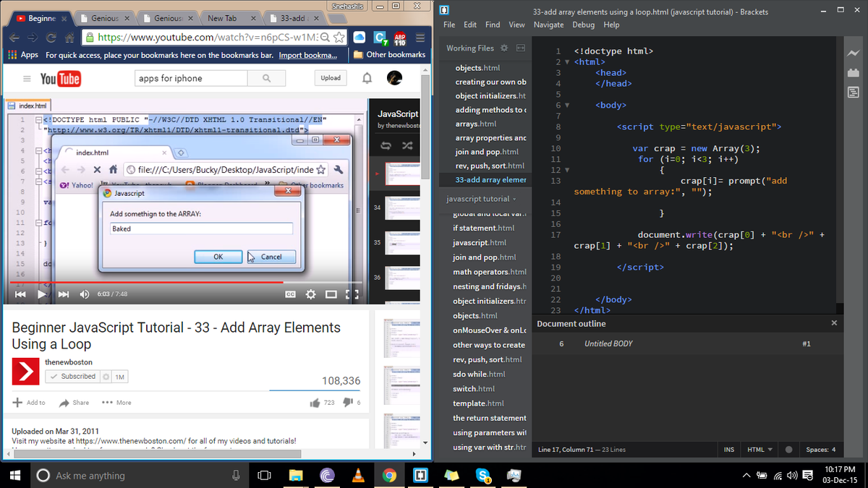Collapse html tag fold arrow line 2
This screenshot has width=868, height=488.
(x=568, y=62)
